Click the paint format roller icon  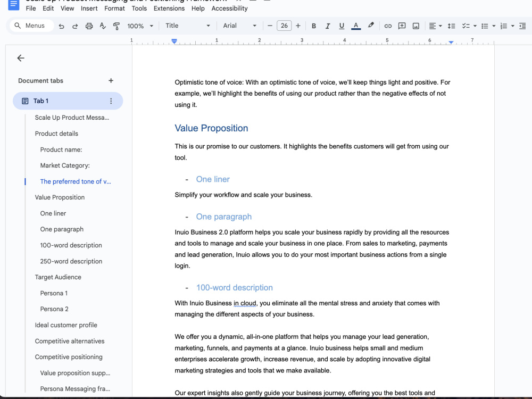tap(117, 26)
